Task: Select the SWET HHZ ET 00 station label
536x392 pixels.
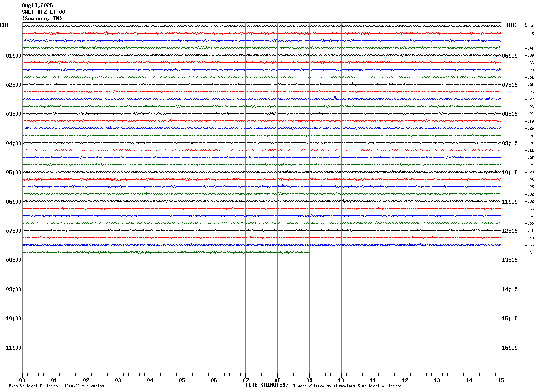Action: tap(43, 12)
